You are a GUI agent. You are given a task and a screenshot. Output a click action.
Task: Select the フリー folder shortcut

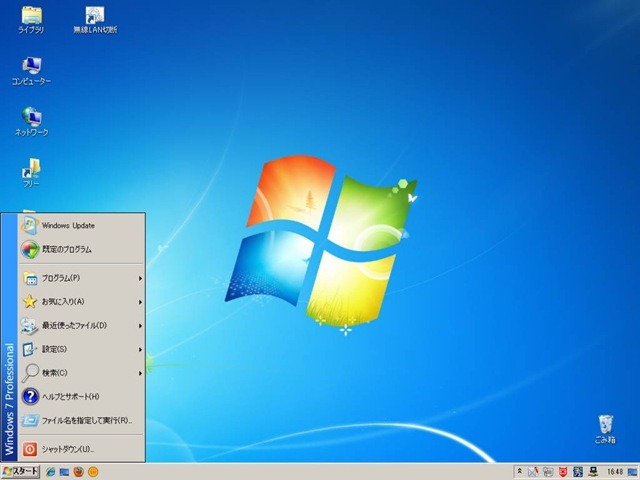click(x=31, y=173)
